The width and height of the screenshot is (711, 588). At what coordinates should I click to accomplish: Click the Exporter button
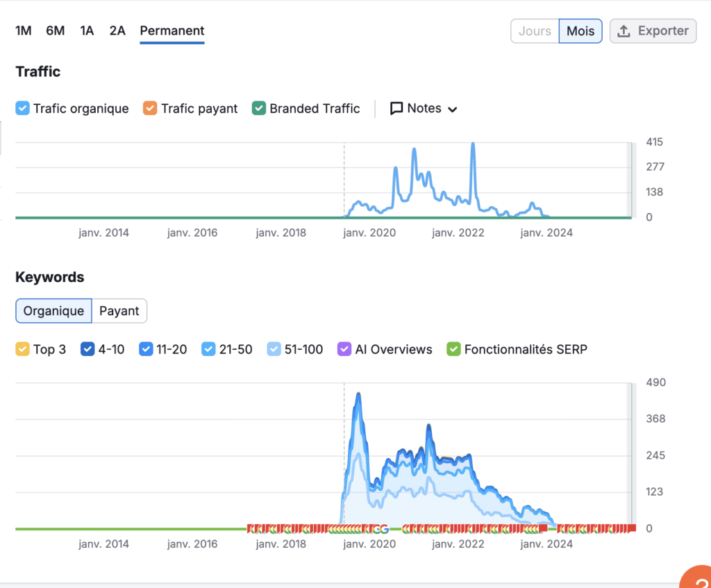653,31
